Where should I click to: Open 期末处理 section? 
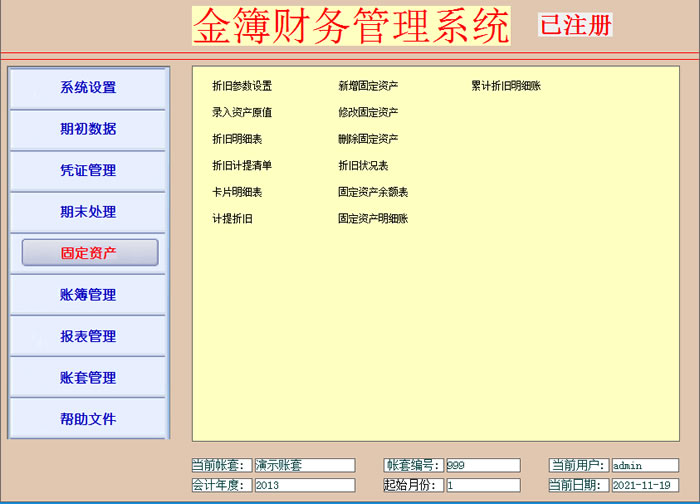coord(88,212)
